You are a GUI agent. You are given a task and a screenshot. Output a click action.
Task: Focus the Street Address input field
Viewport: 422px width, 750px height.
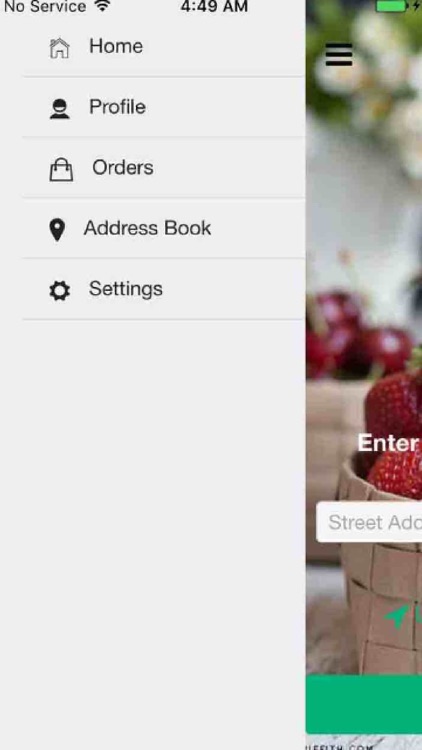[x=369, y=522]
